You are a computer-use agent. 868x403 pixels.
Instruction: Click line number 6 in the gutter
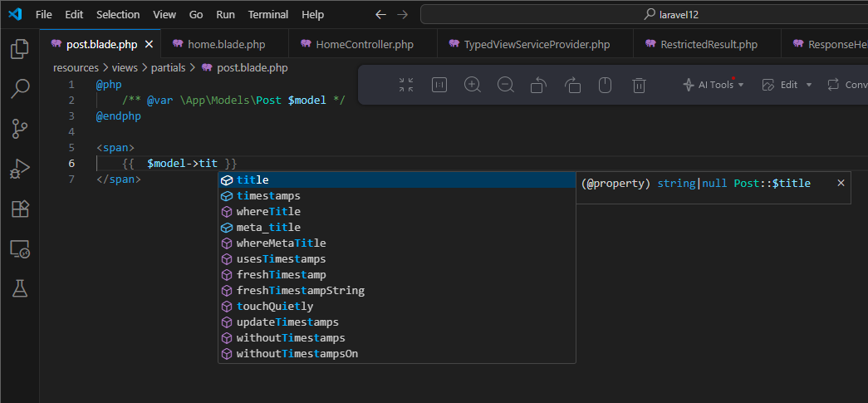[x=71, y=164]
